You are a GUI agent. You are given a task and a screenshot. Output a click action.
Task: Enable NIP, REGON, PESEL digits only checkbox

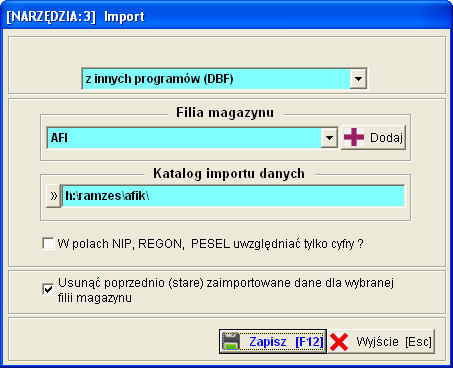click(x=48, y=244)
